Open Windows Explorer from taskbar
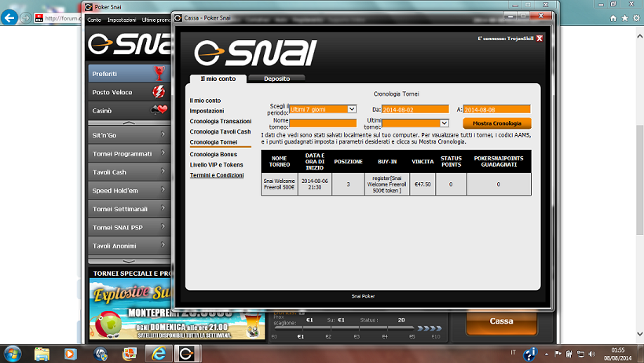This screenshot has width=644, height=363. click(x=42, y=354)
